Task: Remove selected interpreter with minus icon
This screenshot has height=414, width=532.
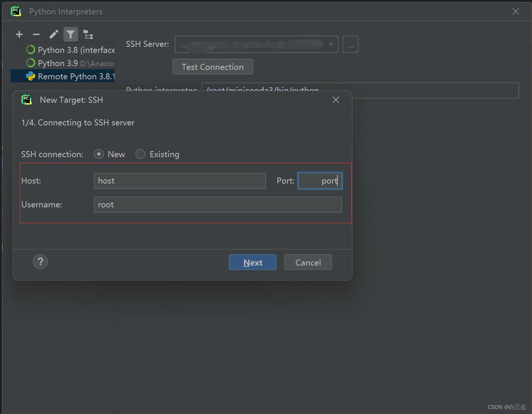Action: click(x=36, y=35)
